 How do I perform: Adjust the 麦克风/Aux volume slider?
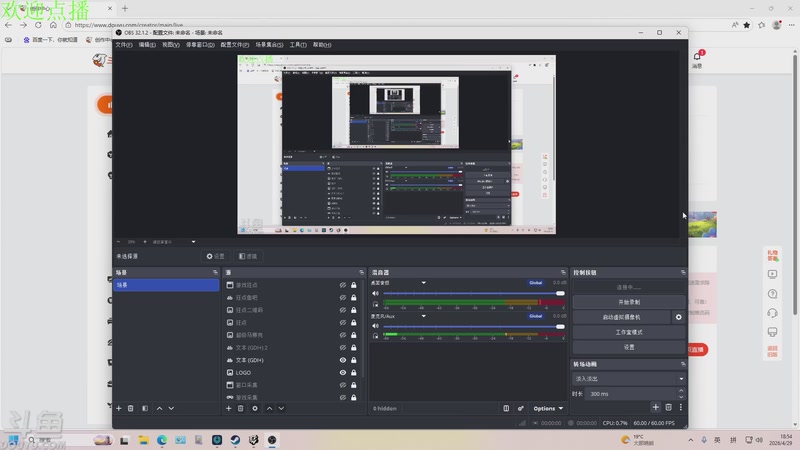tap(474, 326)
